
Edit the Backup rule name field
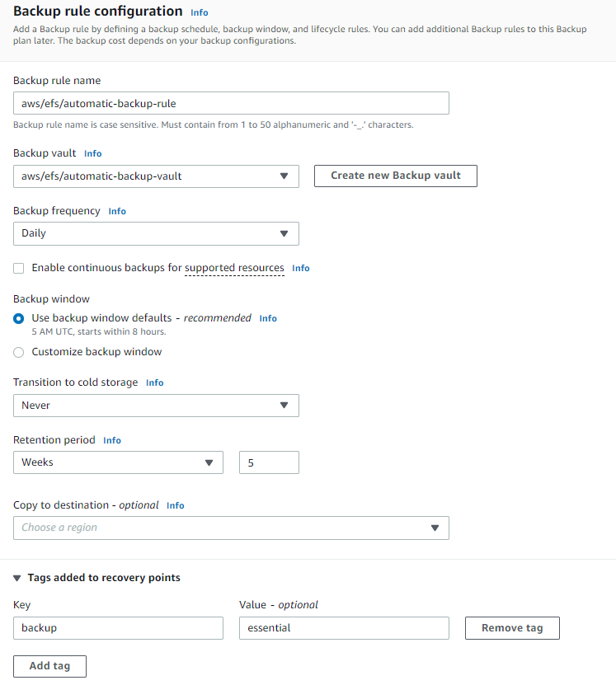[x=230, y=102]
